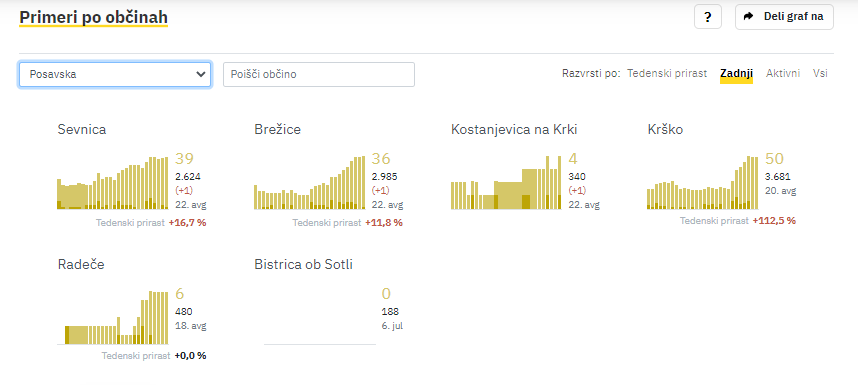Click Krško's +112,5 % weekly growth

pos(774,221)
